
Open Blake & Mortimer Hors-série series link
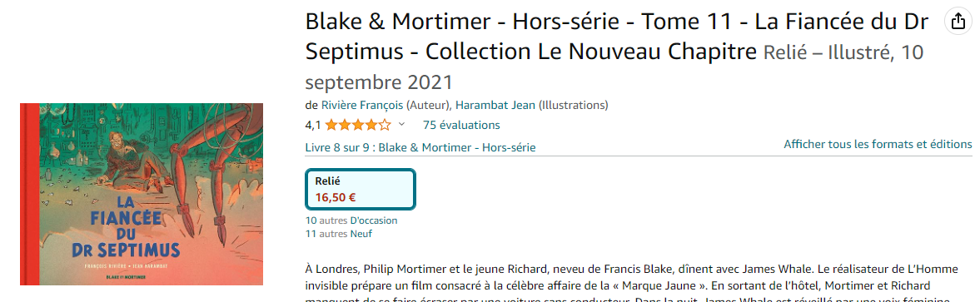tap(457, 147)
